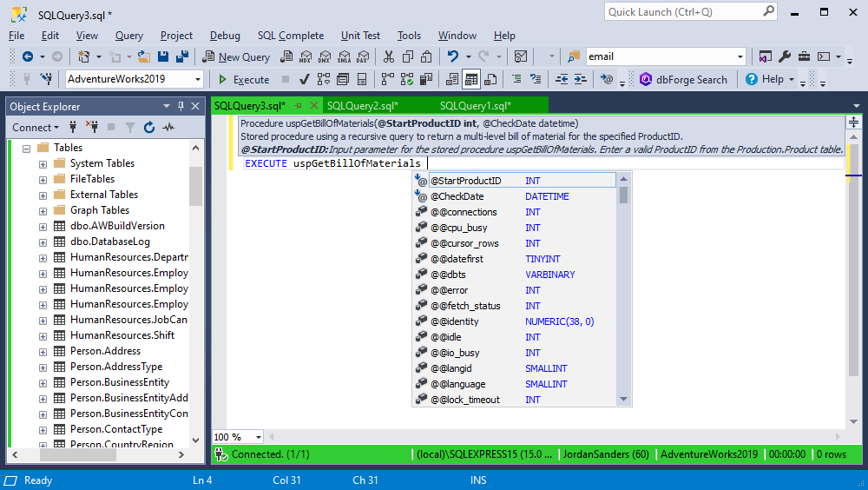This screenshot has width=868, height=490.
Task: Click the Display Estimated Execution Plan icon
Action: tap(323, 79)
